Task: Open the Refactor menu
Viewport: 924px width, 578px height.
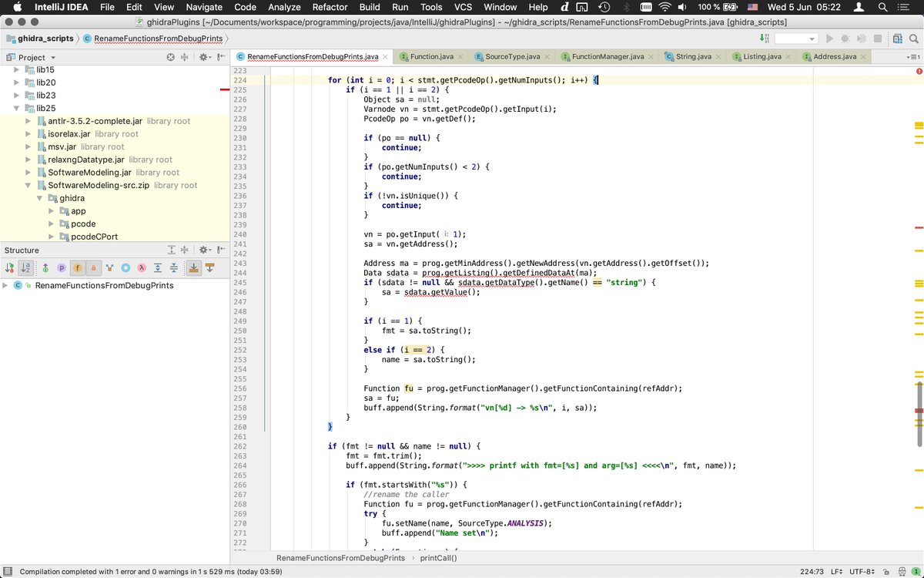Action: (x=330, y=7)
